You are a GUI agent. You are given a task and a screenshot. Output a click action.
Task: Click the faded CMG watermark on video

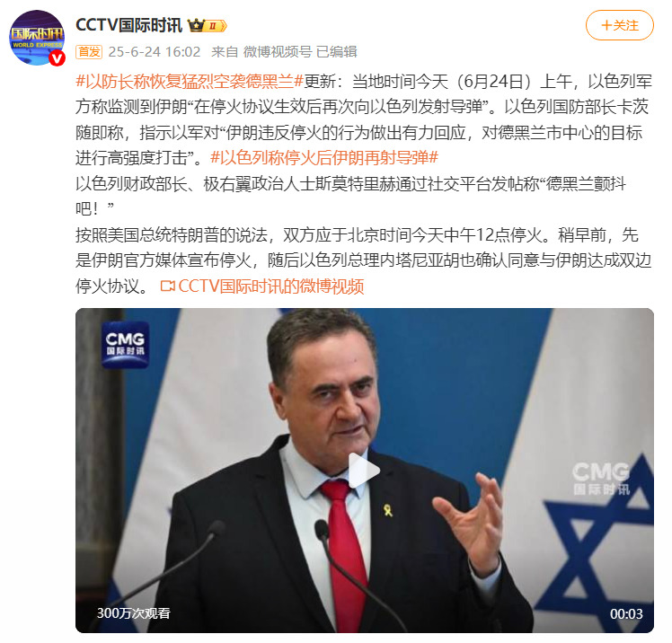coord(601,478)
